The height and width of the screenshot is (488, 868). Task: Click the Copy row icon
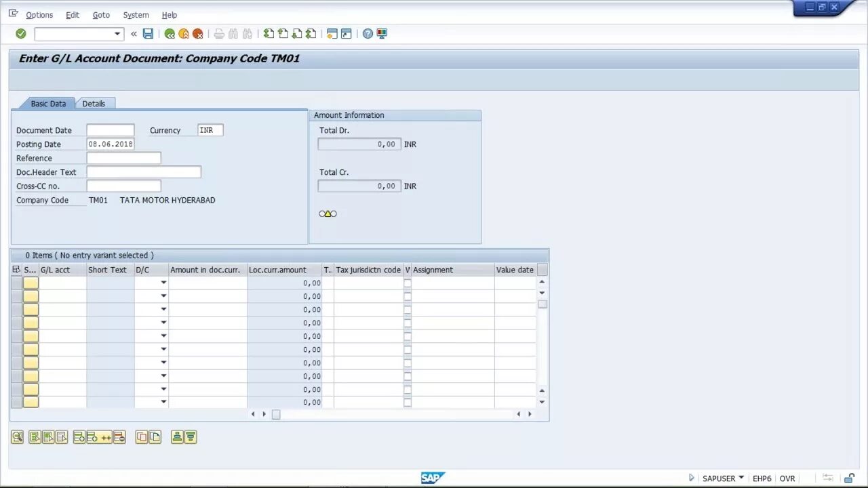pos(142,437)
